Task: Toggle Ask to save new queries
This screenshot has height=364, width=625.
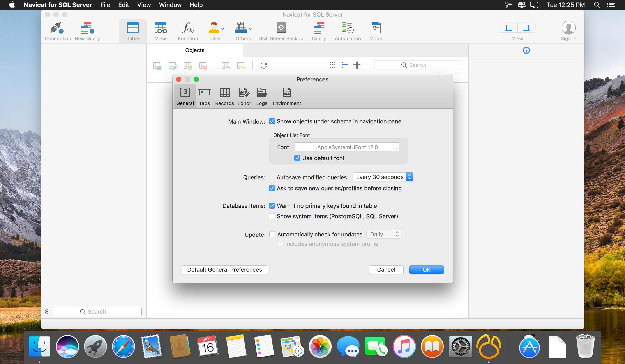Action: click(272, 188)
